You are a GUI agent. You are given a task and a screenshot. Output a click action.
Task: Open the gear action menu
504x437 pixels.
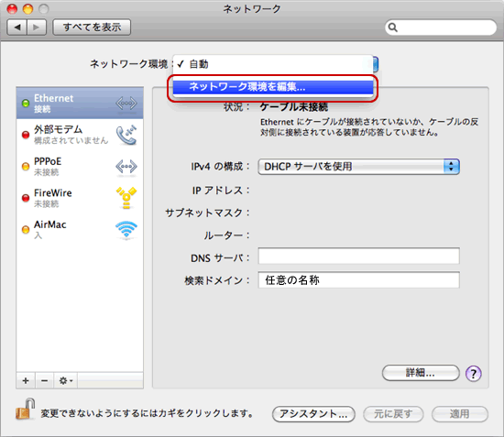coord(66,381)
